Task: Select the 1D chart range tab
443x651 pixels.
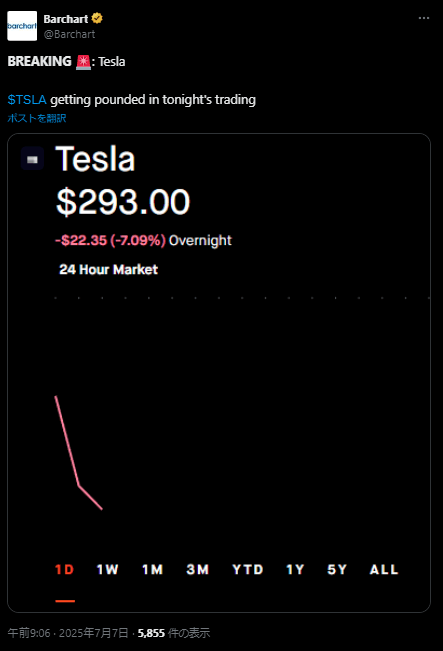Action: point(65,569)
